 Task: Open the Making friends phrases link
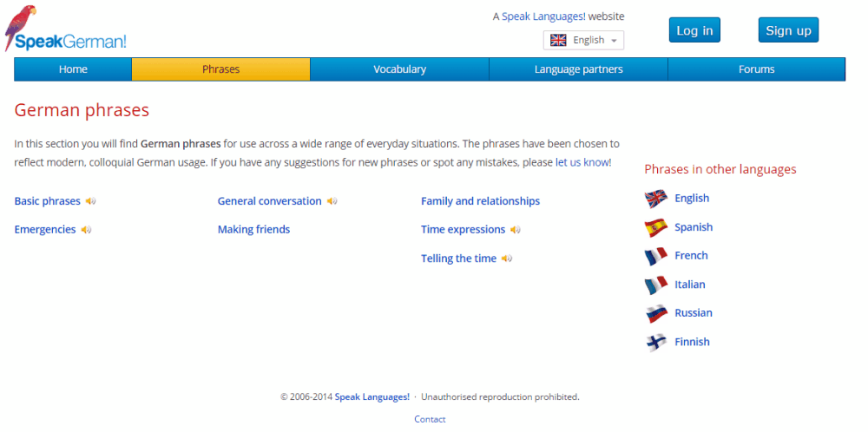(253, 230)
